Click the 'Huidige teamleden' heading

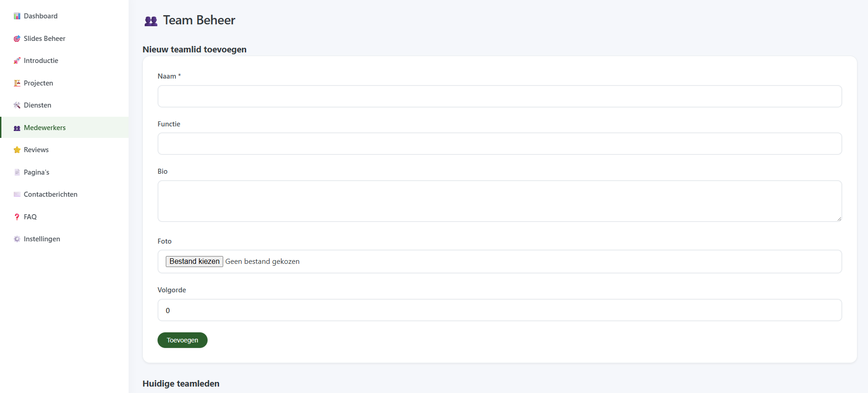click(x=181, y=384)
